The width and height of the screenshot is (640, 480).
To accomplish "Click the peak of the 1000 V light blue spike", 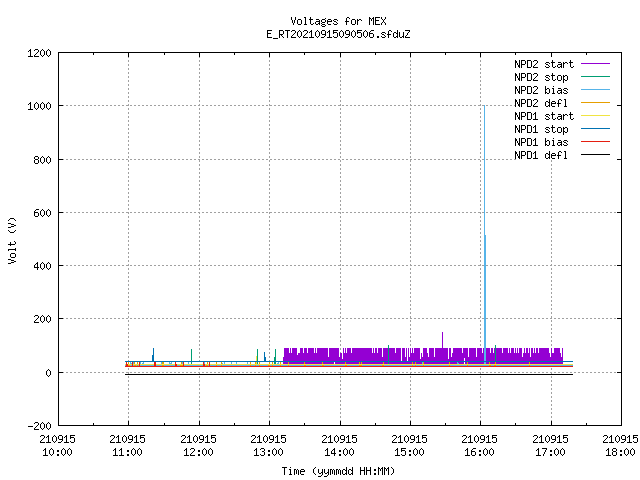I will [484, 107].
